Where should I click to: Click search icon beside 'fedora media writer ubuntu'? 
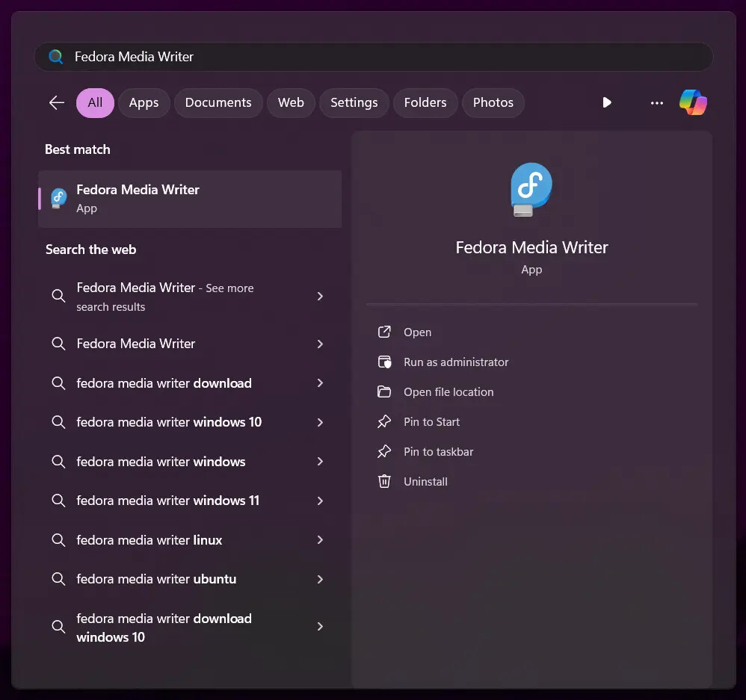58,579
